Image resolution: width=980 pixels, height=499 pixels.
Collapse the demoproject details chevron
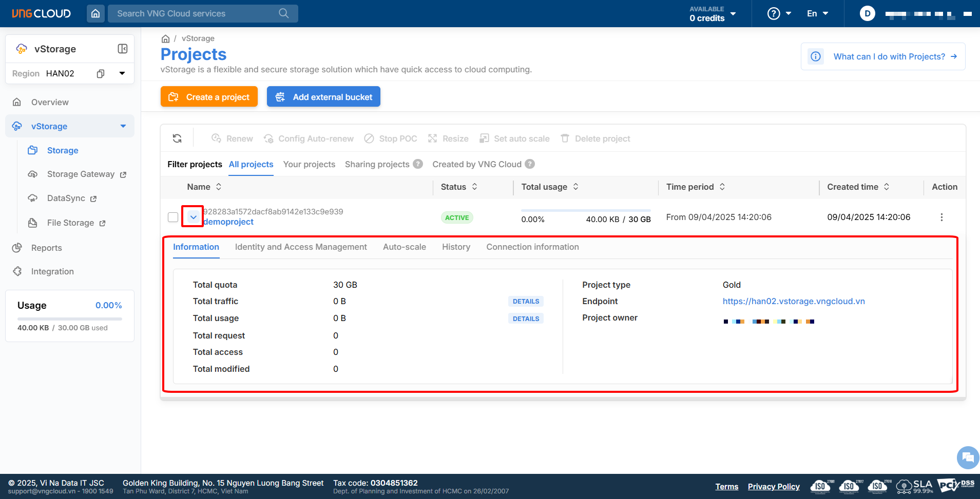tap(193, 217)
